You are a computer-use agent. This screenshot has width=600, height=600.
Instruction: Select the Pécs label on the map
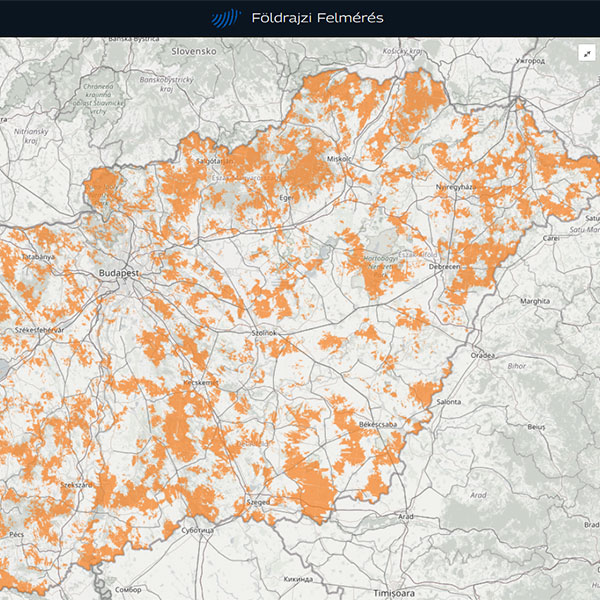[x=18, y=535]
